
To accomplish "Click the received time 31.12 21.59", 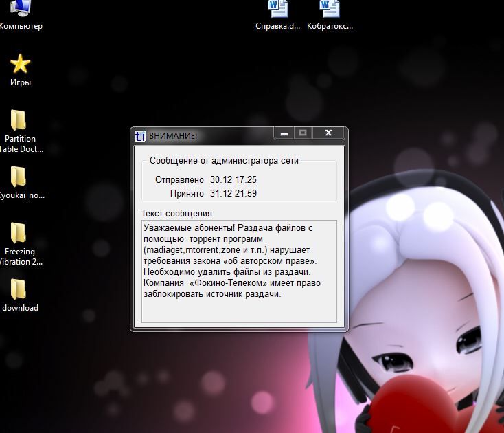I will click(x=233, y=193).
